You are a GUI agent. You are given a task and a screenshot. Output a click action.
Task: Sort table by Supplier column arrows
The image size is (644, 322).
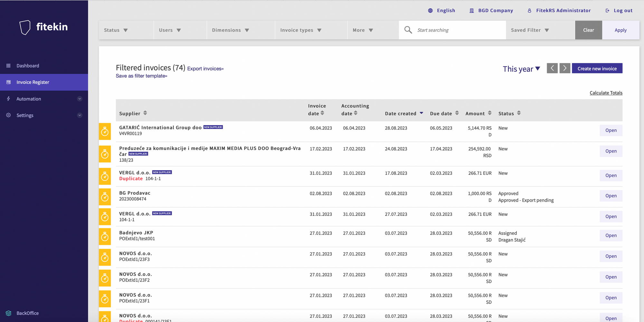[x=145, y=113]
